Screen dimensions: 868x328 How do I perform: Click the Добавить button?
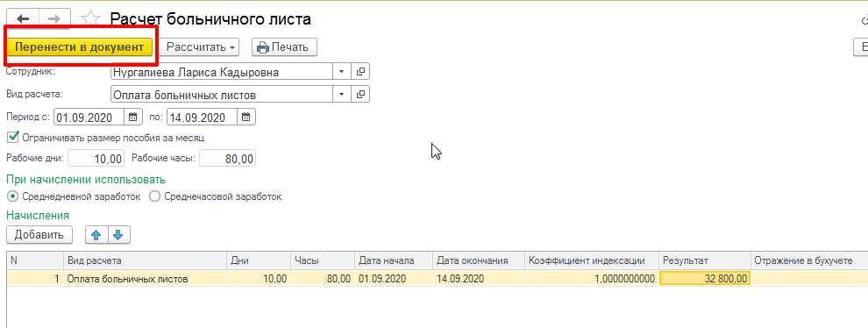[39, 235]
